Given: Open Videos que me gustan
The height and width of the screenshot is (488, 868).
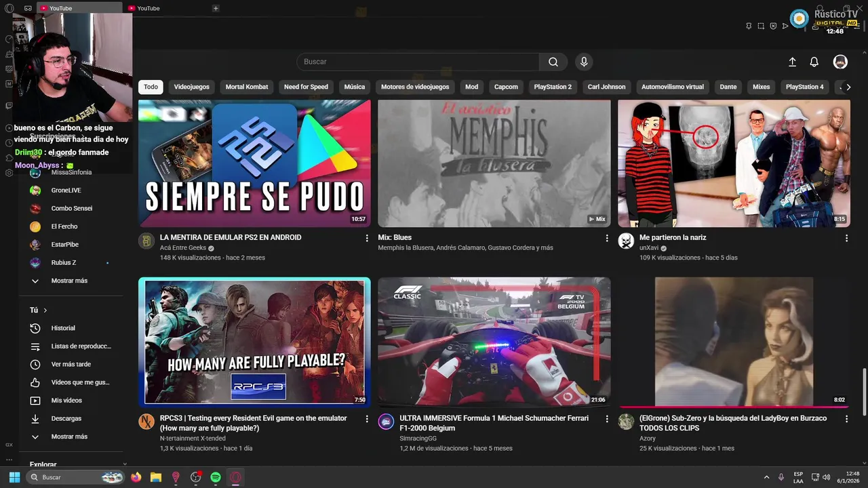Looking at the screenshot, I should [x=71, y=382].
